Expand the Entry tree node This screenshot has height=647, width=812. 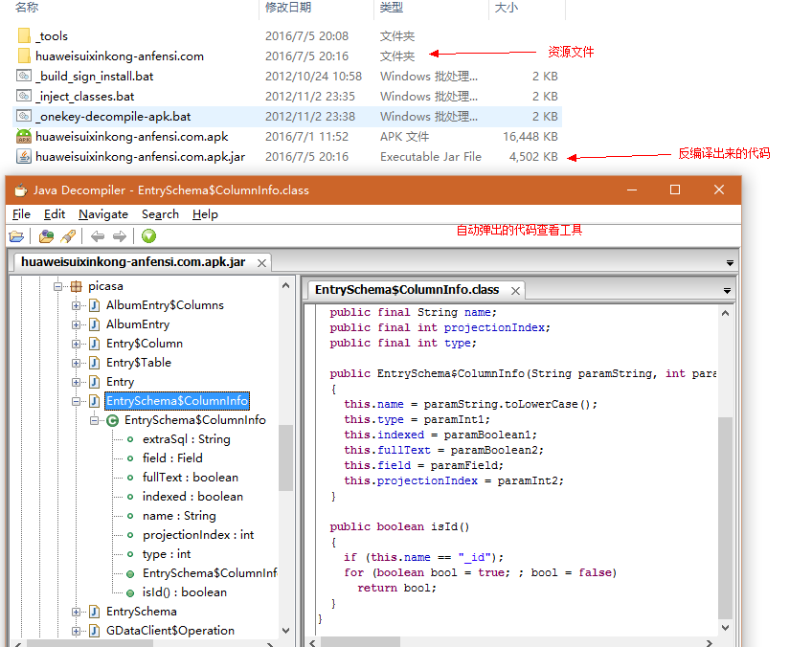coord(77,382)
